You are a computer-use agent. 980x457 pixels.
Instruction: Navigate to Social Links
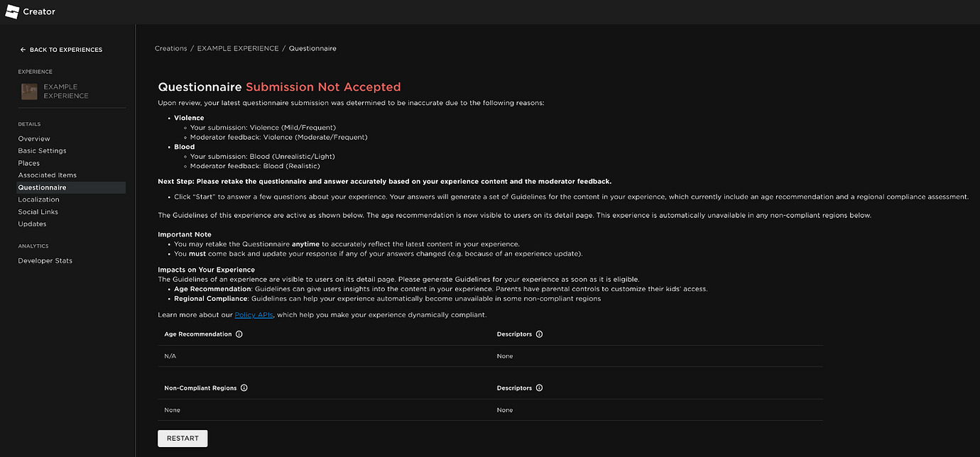coord(38,211)
